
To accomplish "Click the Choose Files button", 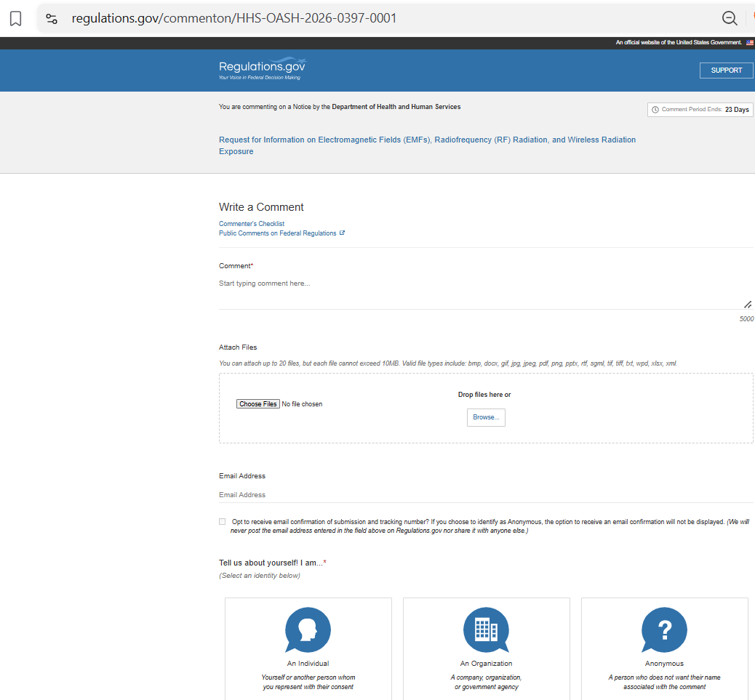I will tap(258, 404).
